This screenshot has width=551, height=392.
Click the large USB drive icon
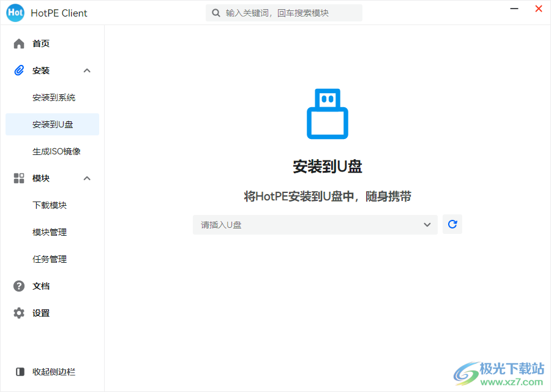(x=327, y=114)
